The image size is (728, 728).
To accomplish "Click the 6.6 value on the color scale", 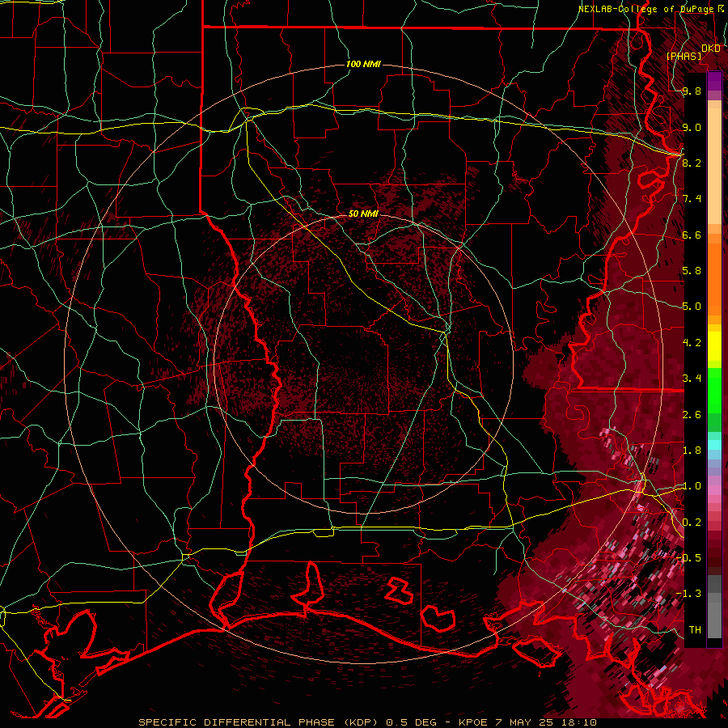I will (x=692, y=235).
